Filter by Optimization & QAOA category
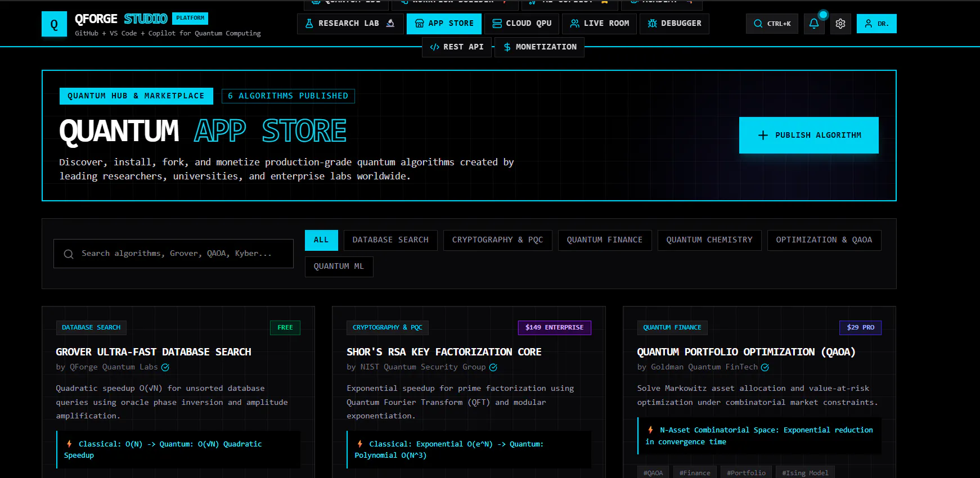This screenshot has width=980, height=478. [x=824, y=240]
